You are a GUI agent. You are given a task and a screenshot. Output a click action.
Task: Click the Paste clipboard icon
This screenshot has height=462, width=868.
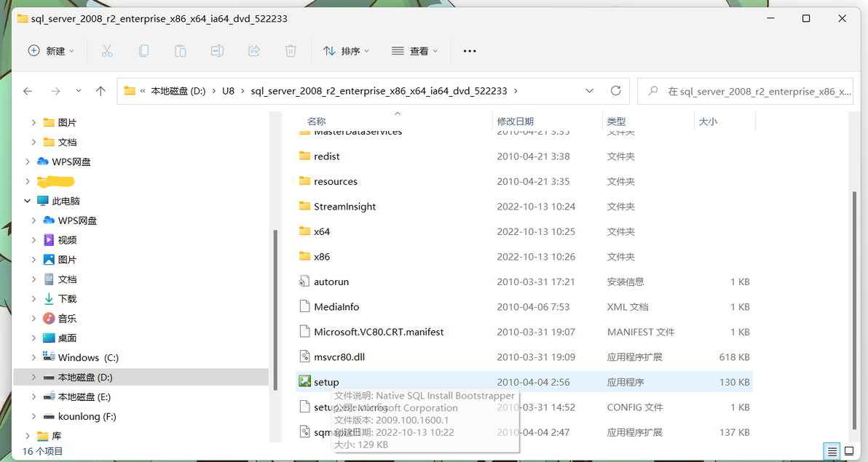pos(180,51)
